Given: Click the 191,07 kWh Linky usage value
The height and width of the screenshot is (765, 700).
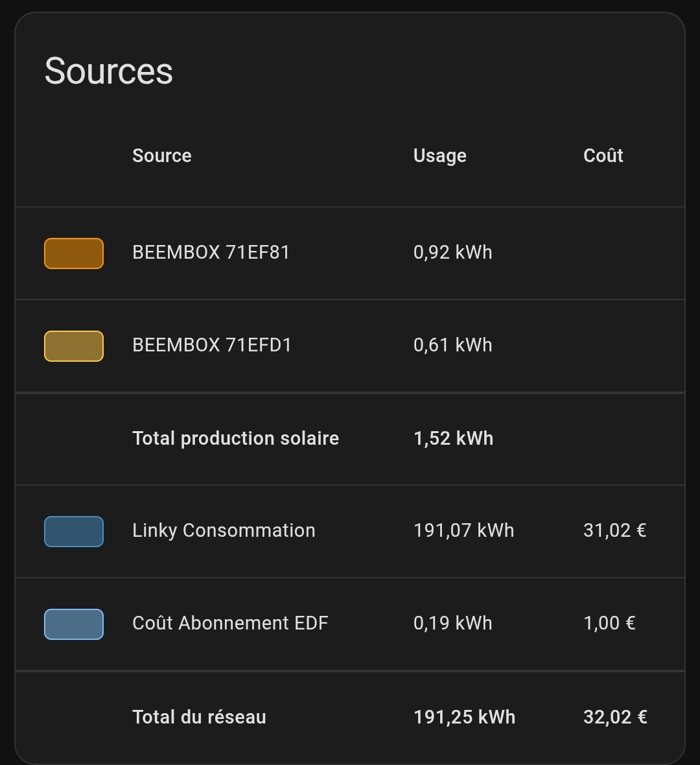Looking at the screenshot, I should pyautogui.click(x=463, y=531).
